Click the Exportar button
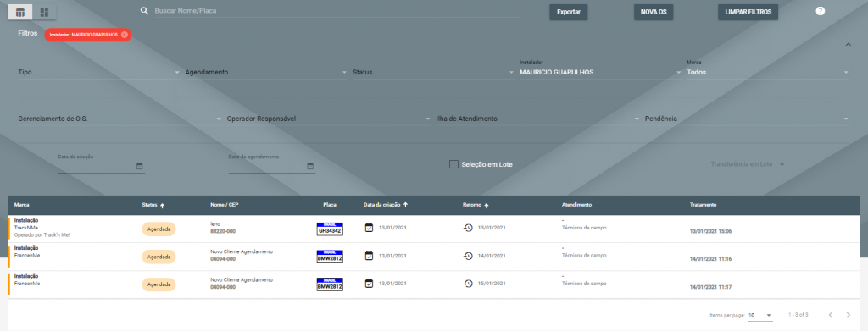 coord(569,12)
